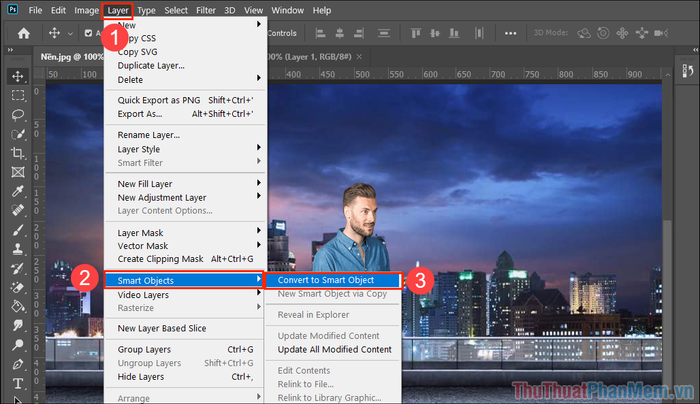Click the 3D roll mode icon
700x404 pixels.
tap(603, 33)
